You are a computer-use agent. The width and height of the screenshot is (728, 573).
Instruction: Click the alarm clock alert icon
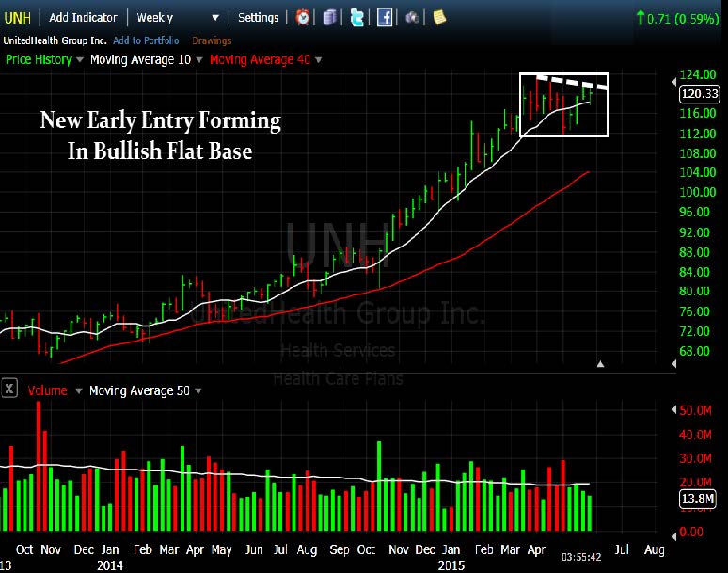pos(303,18)
